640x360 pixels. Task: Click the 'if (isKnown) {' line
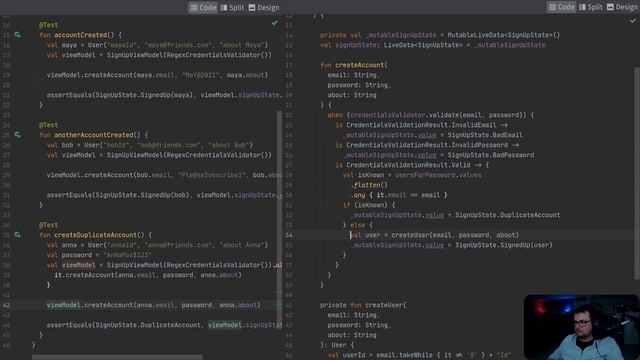click(x=369, y=205)
